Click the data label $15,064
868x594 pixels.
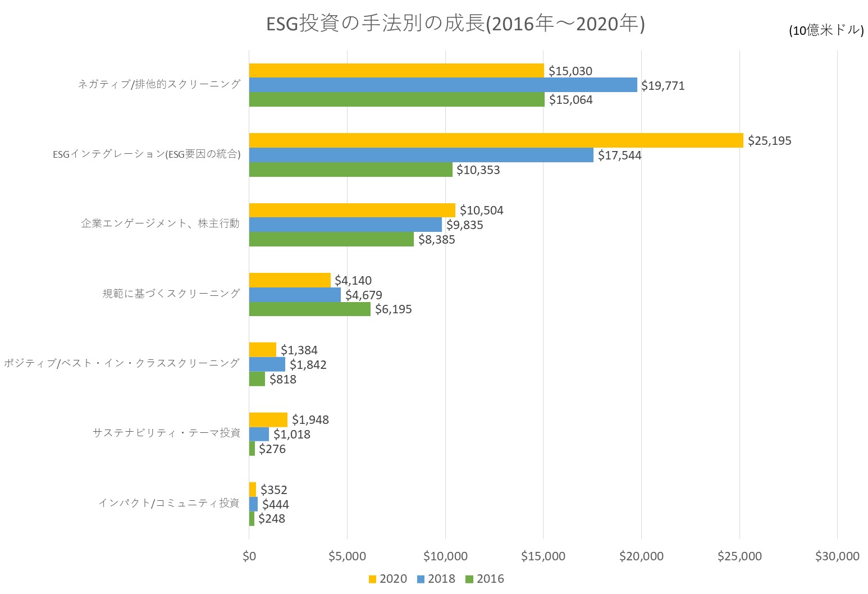pos(571,99)
